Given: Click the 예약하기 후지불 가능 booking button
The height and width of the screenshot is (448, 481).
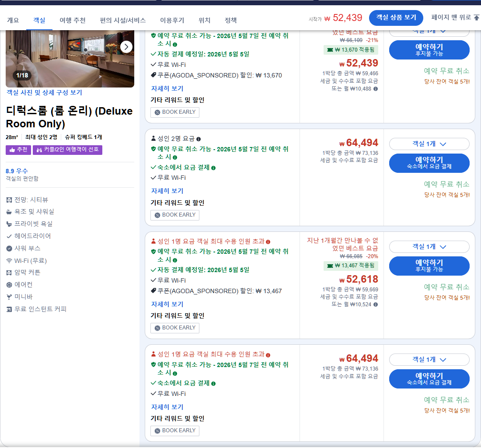Looking at the screenshot, I should 429,50.
